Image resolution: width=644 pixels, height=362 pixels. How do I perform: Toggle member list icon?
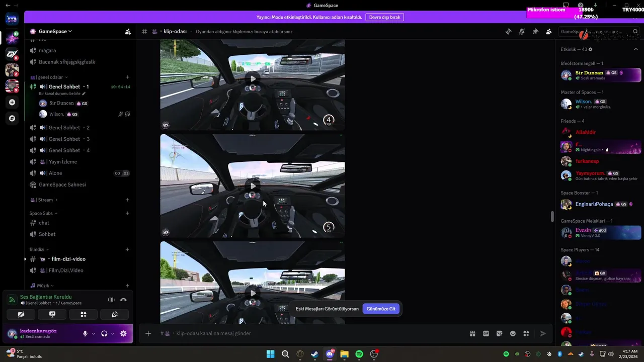pyautogui.click(x=549, y=31)
